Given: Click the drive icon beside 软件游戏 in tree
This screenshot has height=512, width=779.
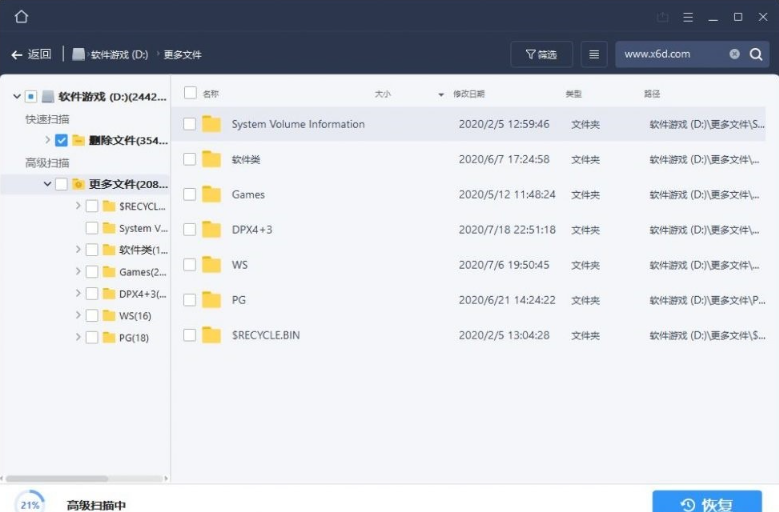Looking at the screenshot, I should click(x=48, y=96).
